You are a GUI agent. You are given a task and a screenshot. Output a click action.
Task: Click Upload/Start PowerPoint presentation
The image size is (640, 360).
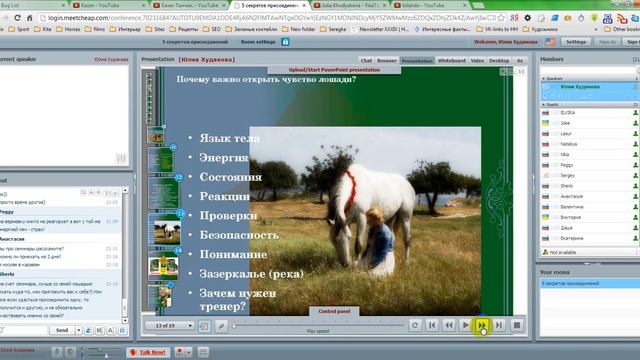[x=334, y=70]
